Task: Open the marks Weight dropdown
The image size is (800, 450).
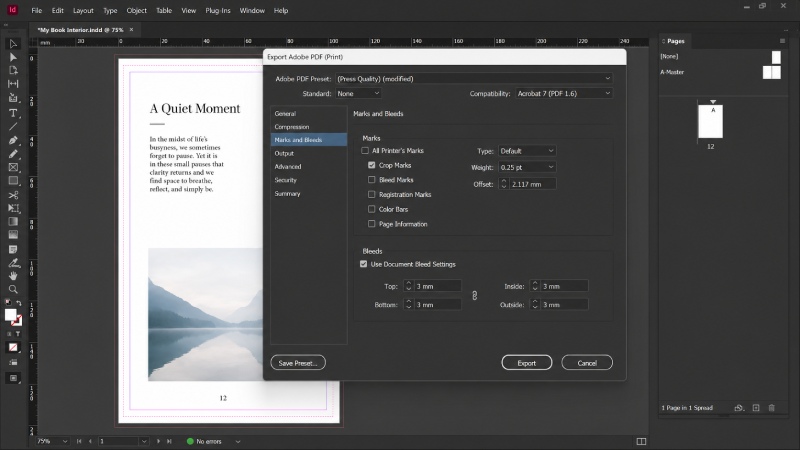Action: click(527, 167)
